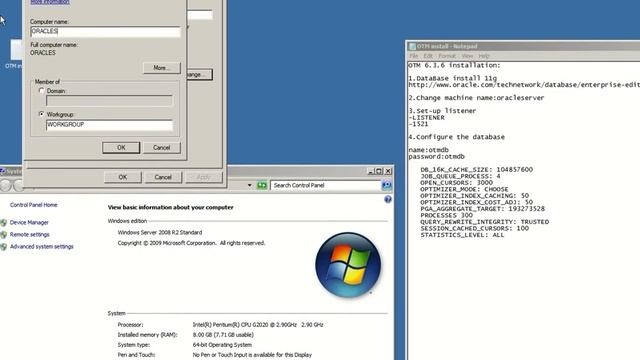
Task: Click the '-1521' port line in Notepad
Action: (418, 124)
